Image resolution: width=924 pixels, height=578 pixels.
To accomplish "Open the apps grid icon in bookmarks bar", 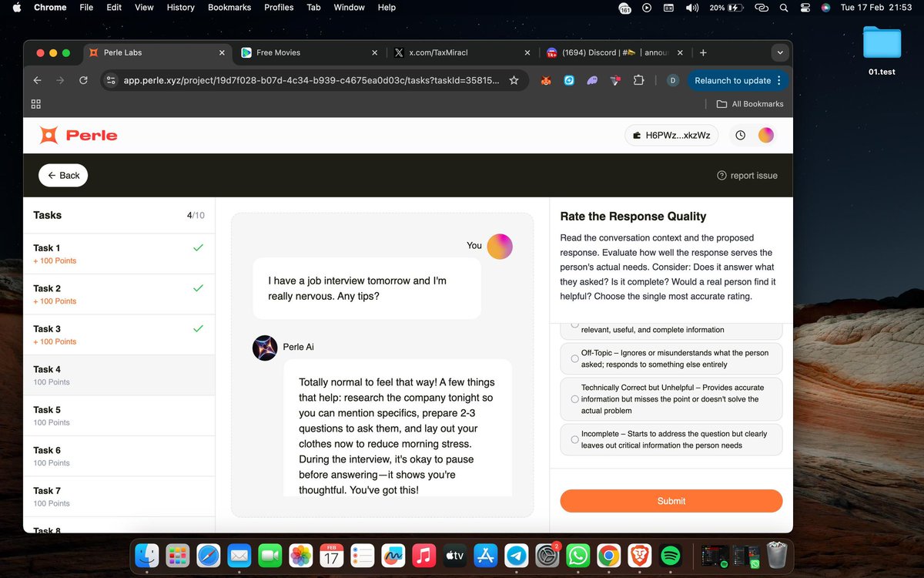I will [x=35, y=104].
